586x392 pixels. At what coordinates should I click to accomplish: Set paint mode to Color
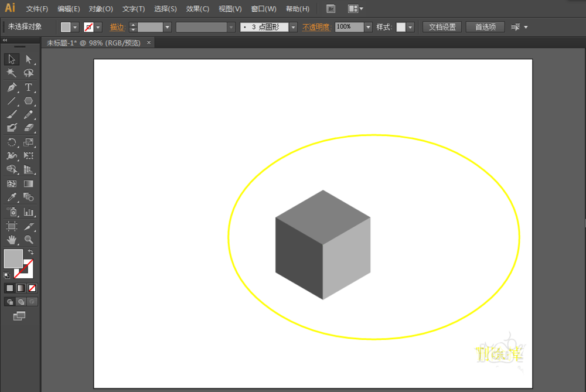pos(10,288)
